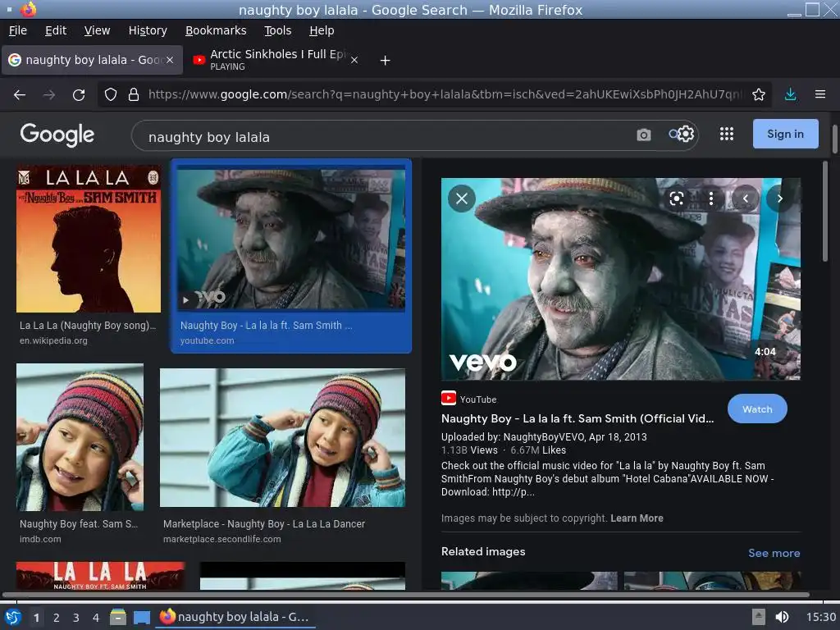This screenshot has height=630, width=840.
Task: Open the taskbar start menu icon
Action: click(x=13, y=617)
